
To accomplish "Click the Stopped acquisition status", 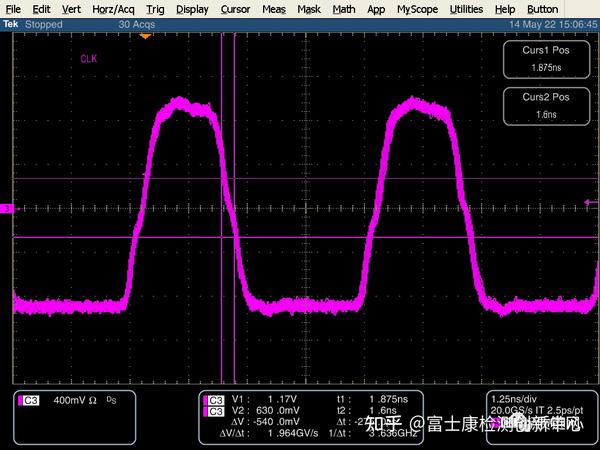I will coord(44,24).
